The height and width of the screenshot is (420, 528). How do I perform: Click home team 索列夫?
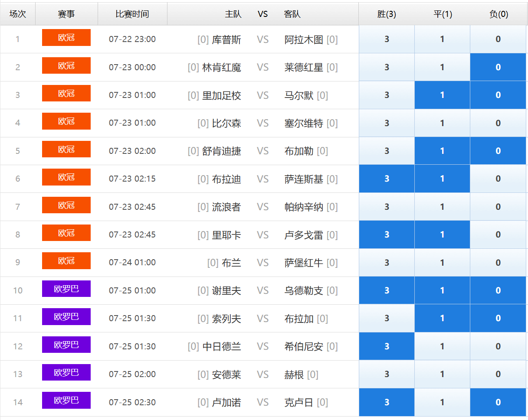pos(226,319)
